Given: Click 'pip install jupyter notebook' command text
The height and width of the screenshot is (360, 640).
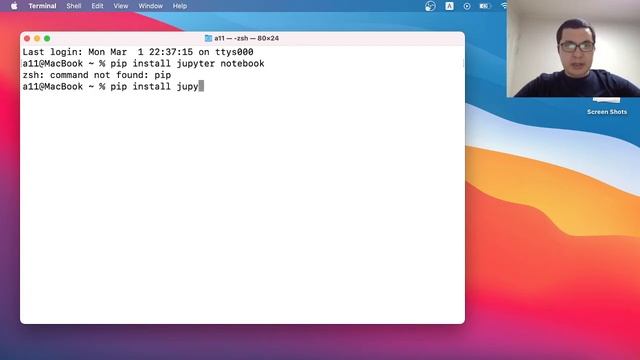Looking at the screenshot, I should coord(187,64).
